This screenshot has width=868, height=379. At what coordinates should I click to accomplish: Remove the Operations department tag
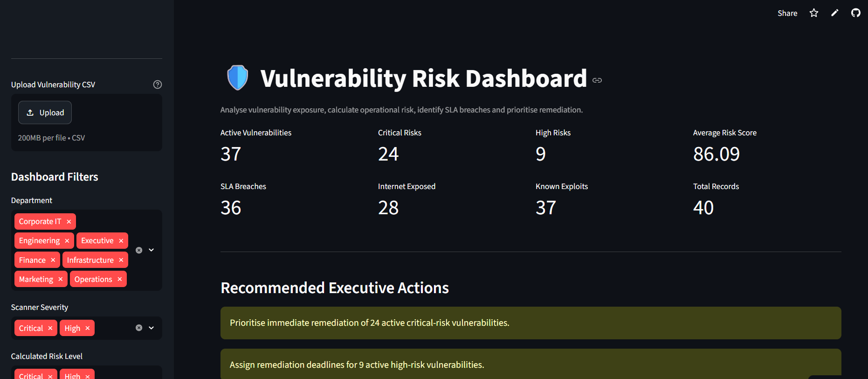click(120, 279)
